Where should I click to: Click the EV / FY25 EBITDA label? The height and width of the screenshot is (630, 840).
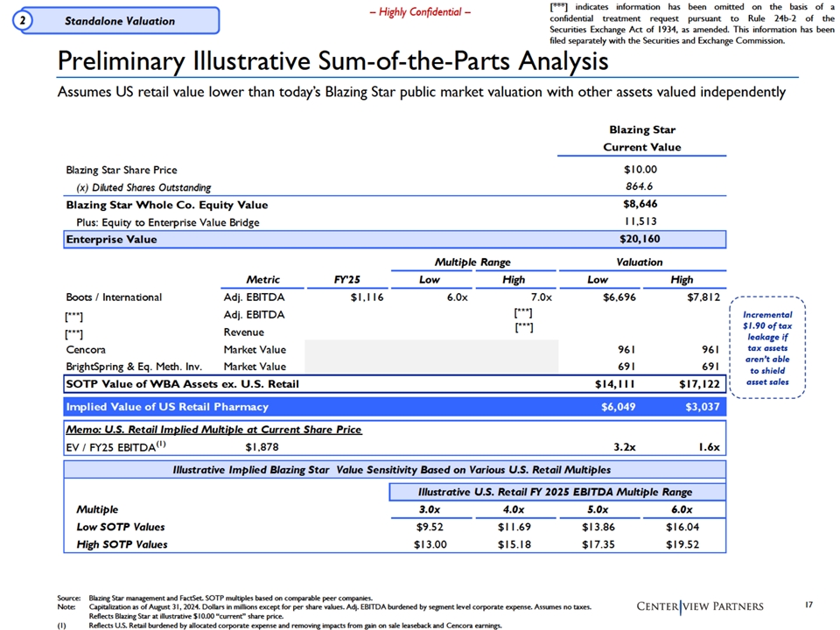(x=115, y=447)
